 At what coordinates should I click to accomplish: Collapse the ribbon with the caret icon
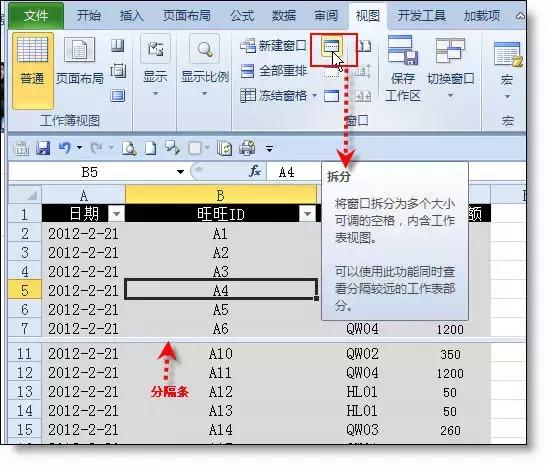[x=520, y=16]
